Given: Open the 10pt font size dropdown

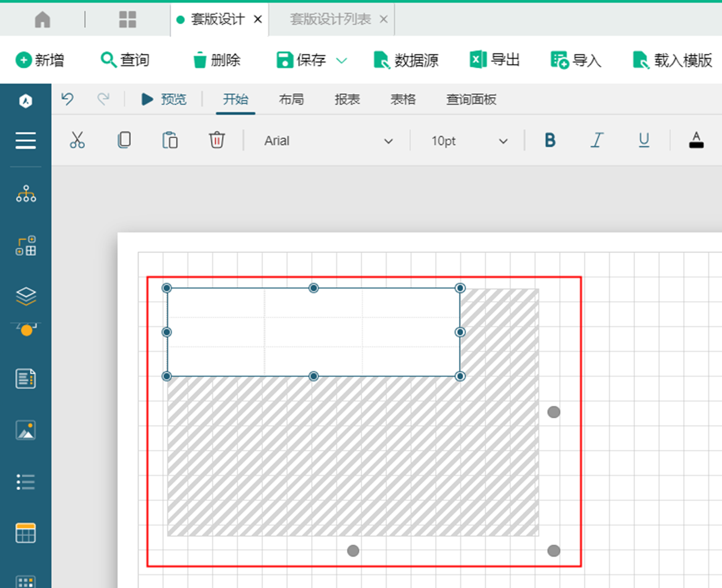Looking at the screenshot, I should (x=469, y=141).
